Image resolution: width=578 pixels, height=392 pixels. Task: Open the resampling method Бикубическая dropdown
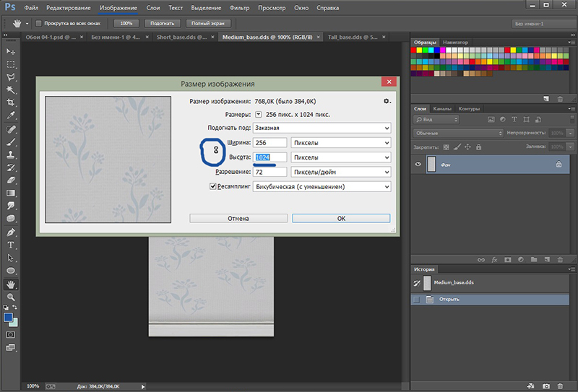[x=321, y=187]
